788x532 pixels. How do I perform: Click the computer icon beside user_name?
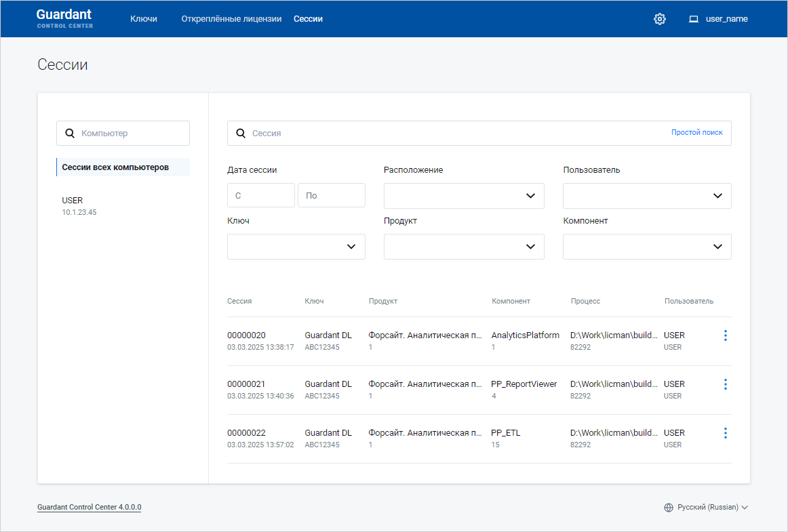pos(694,19)
